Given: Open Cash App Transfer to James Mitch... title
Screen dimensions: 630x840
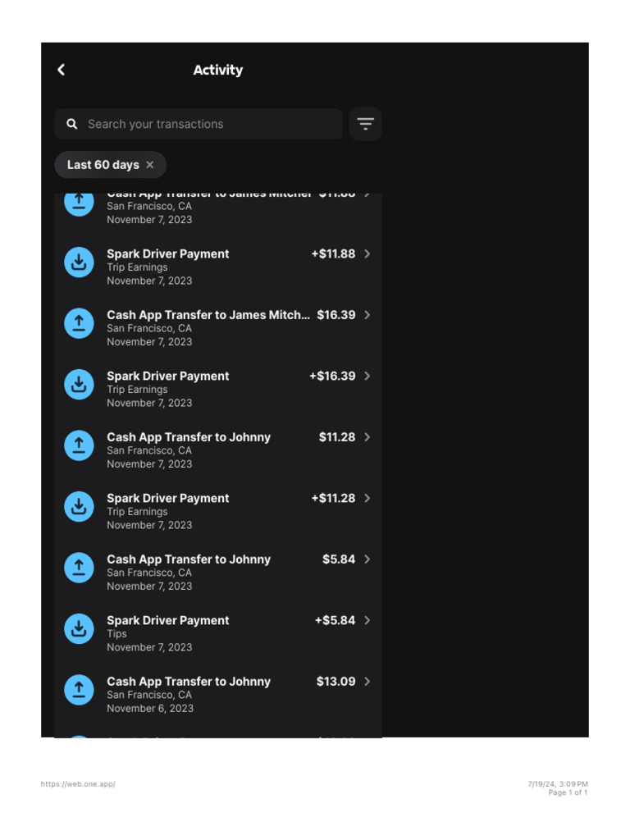Looking at the screenshot, I should (208, 315).
